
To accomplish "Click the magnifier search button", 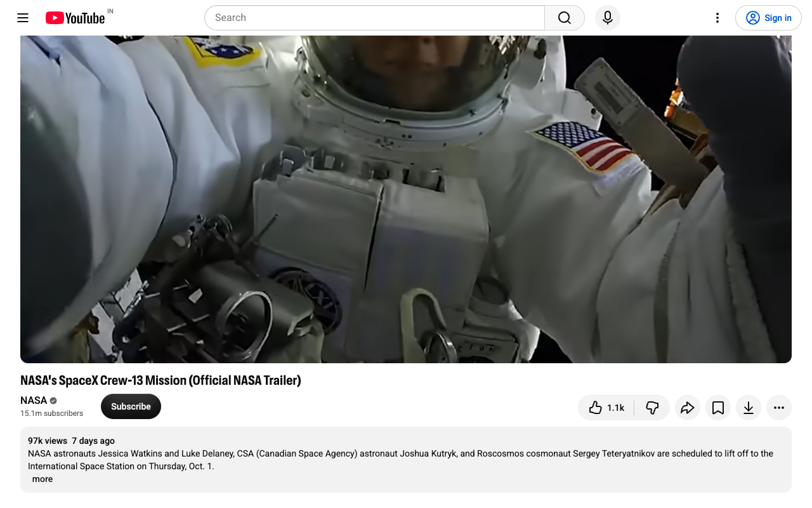I will [565, 18].
